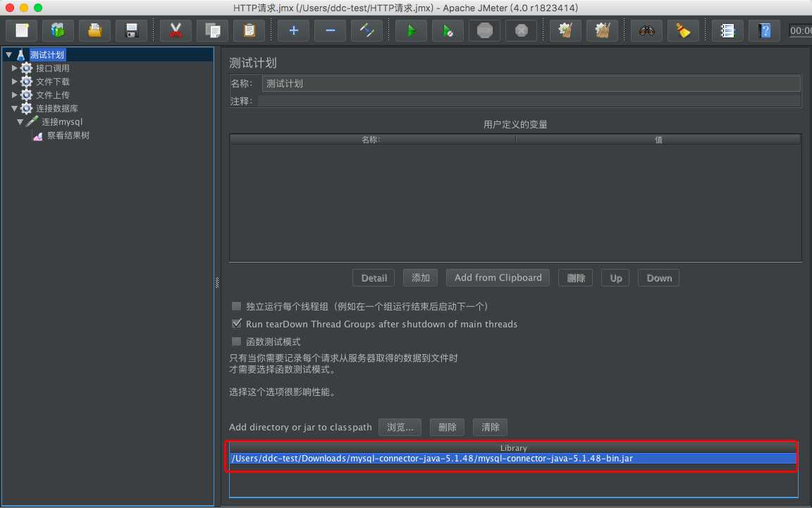812x508 pixels.
Task: Select 文件下载 in the tree
Action: coord(53,81)
